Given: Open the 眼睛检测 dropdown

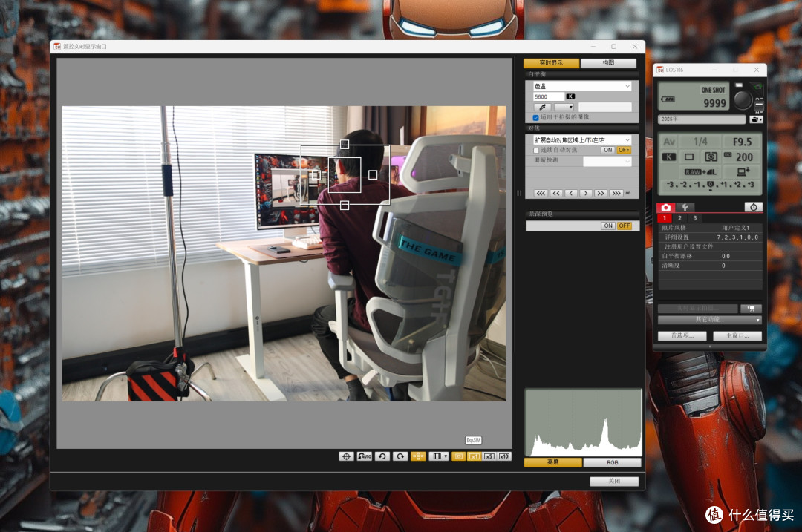Looking at the screenshot, I should (607, 161).
